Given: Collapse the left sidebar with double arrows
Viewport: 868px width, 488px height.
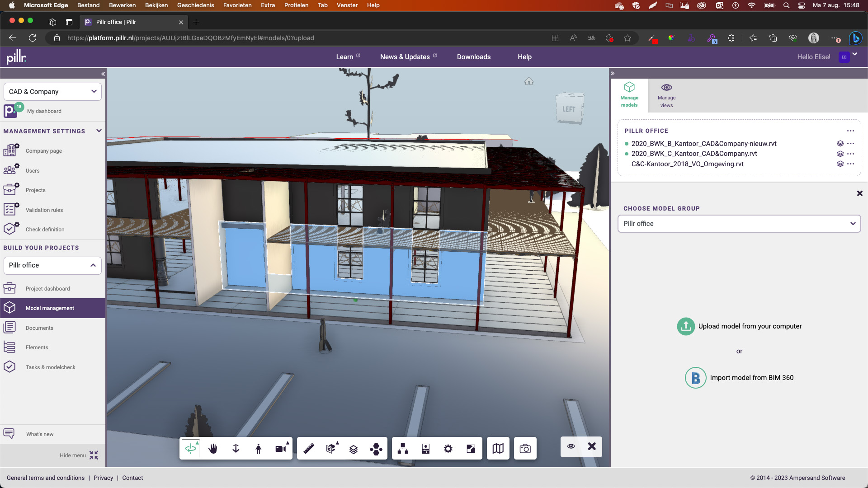Looking at the screenshot, I should click(x=103, y=74).
